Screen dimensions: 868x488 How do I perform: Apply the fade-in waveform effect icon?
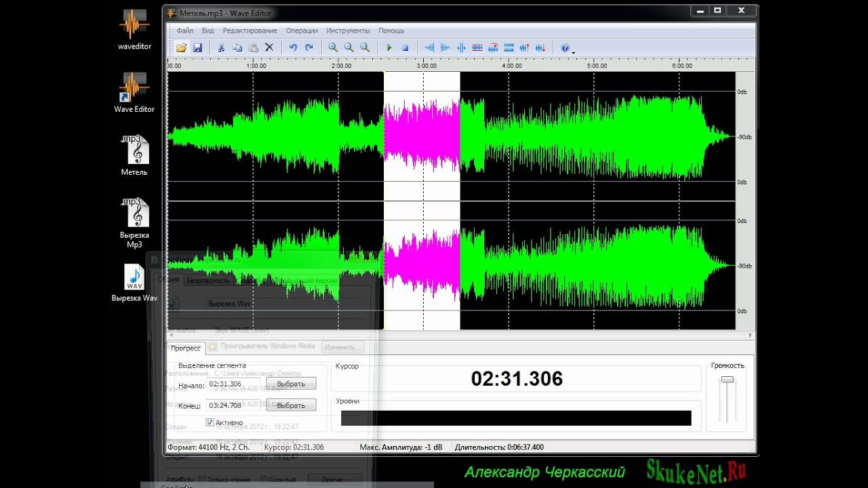[x=429, y=47]
